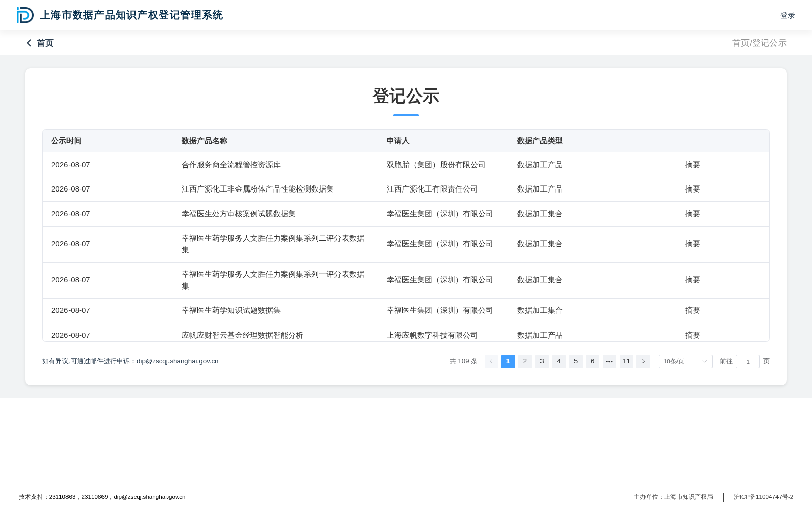Go to previous page arrow in pagination

[491, 361]
